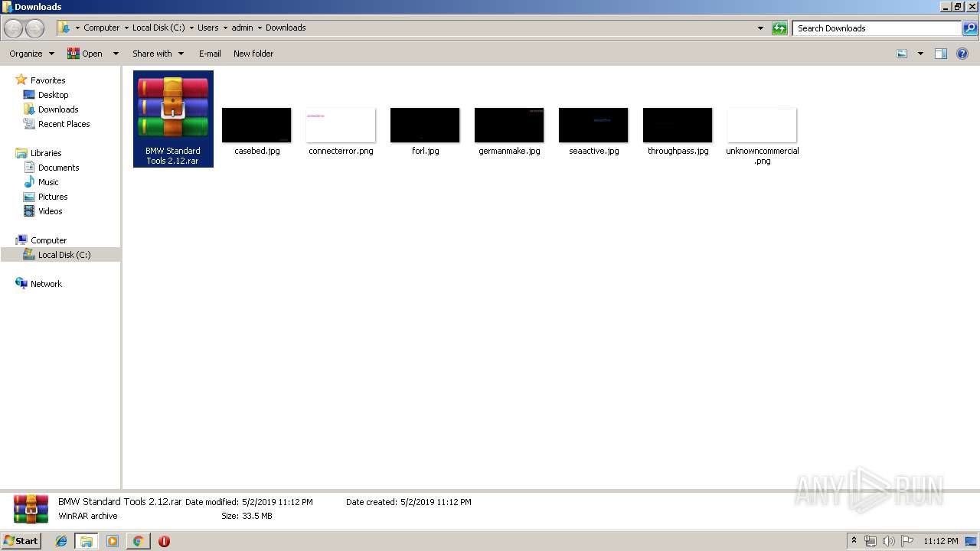This screenshot has height=551, width=980.
Task: Toggle the preview pane button
Action: [x=941, y=54]
